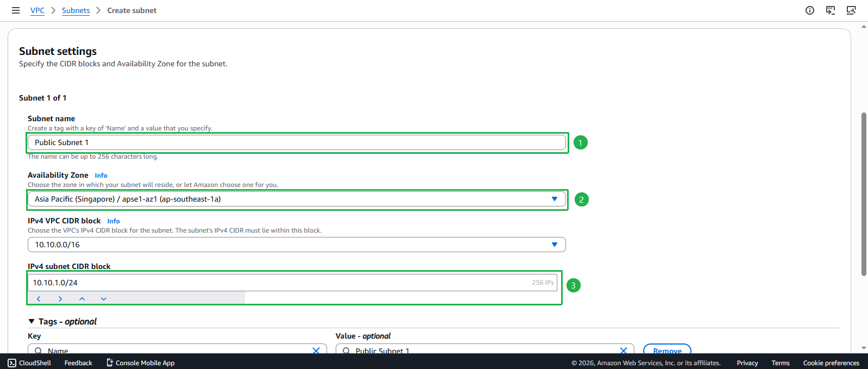868x369 pixels.
Task: Click the Name tag key input
Action: point(177,349)
